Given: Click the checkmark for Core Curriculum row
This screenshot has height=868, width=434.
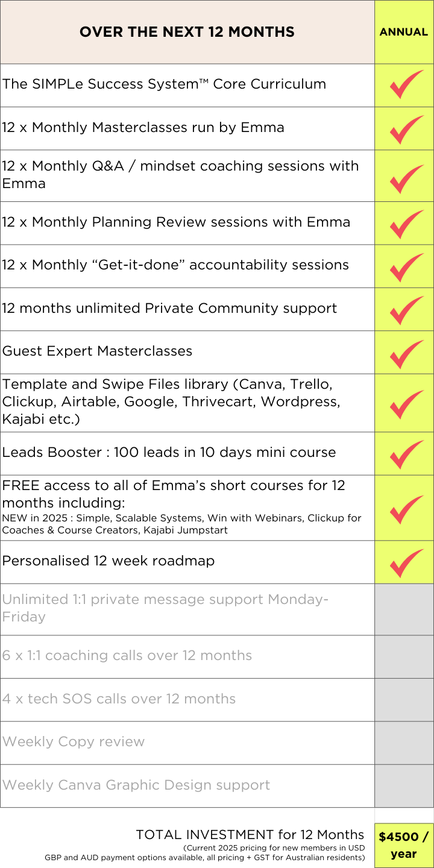Looking at the screenshot, I should (406, 84).
